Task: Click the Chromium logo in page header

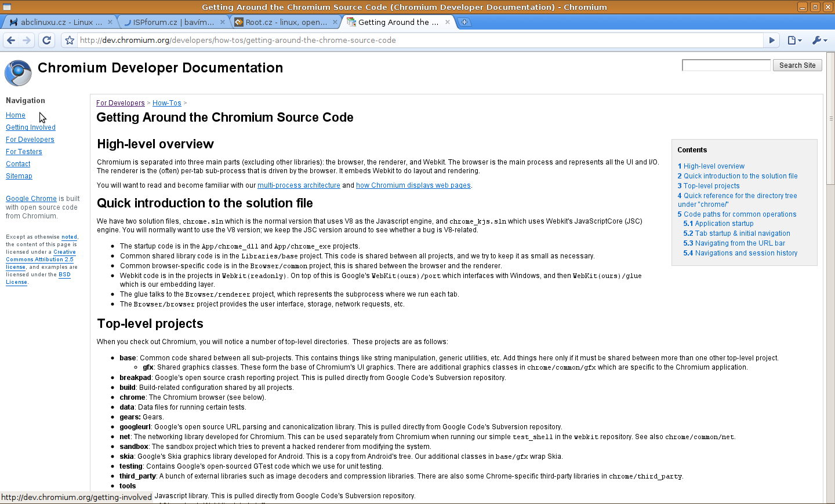Action: click(x=18, y=73)
